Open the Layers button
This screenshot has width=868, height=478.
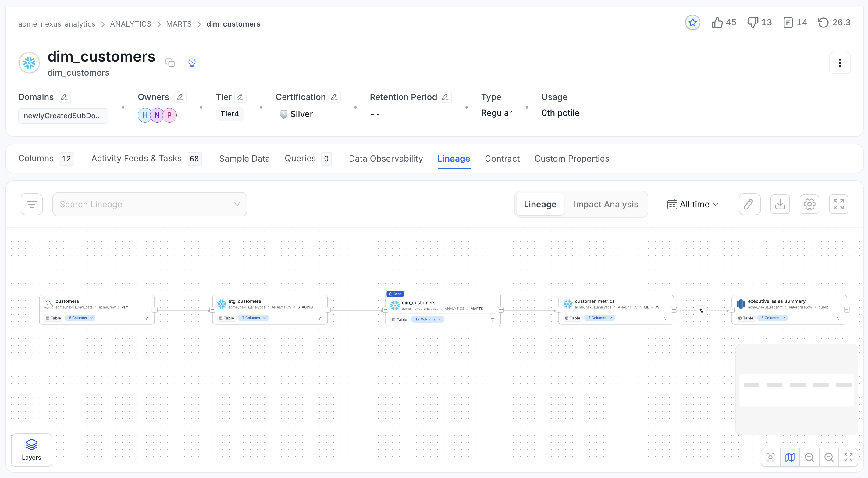32,450
